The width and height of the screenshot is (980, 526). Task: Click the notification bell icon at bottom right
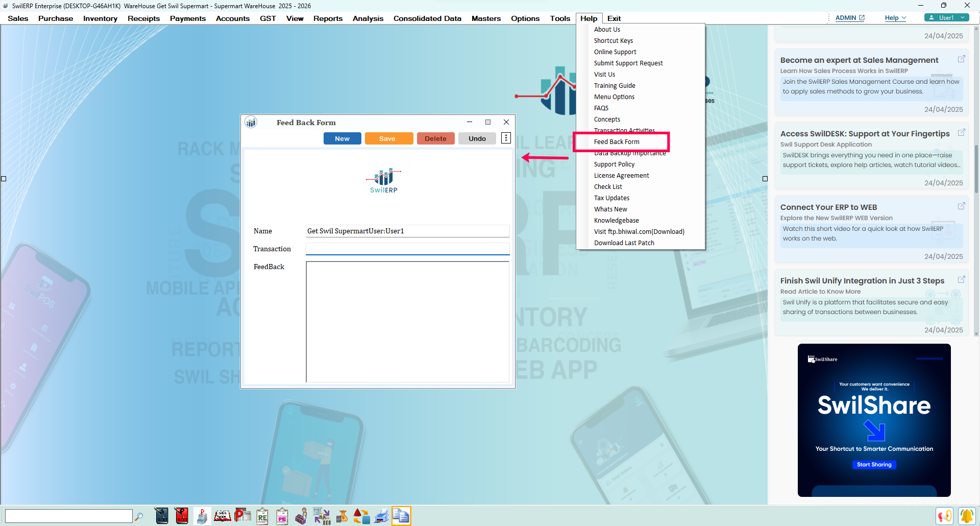point(967,516)
